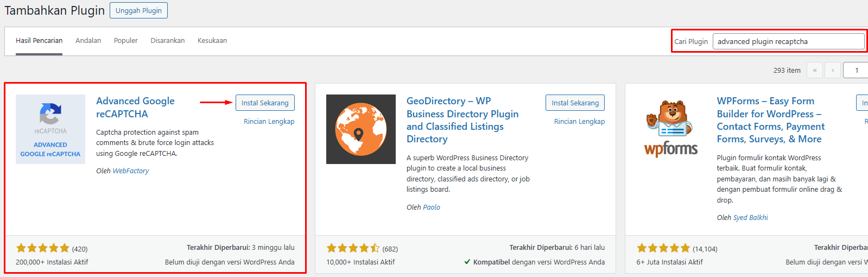Click the WPForms five-star rating
The height and width of the screenshot is (277, 868).
tap(663, 248)
